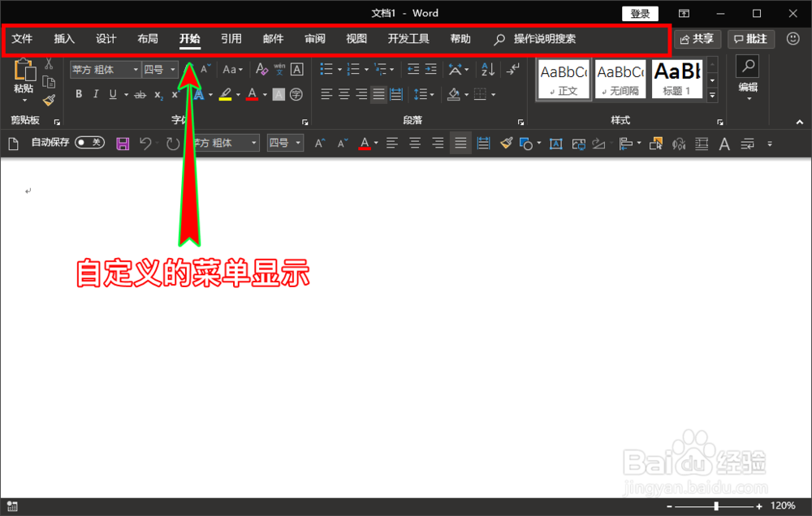Open the font size dropdown
Screen dimensions: 812x516
pyautogui.click(x=174, y=69)
